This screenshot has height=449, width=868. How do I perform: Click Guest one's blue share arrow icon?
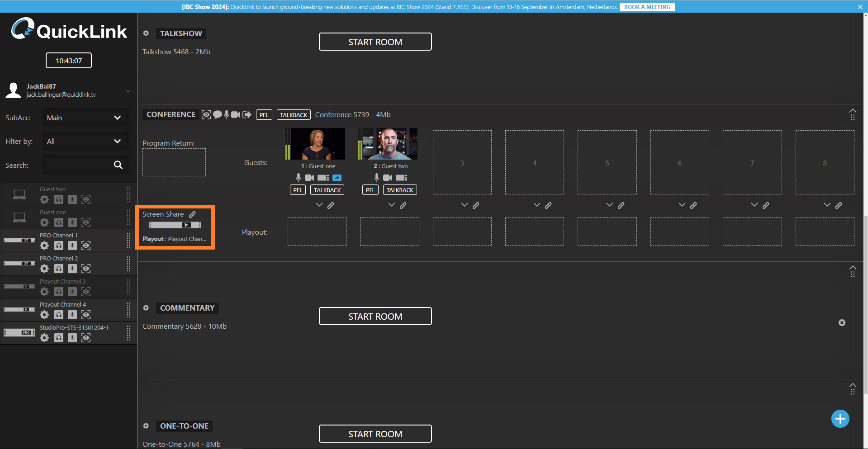pyautogui.click(x=337, y=178)
